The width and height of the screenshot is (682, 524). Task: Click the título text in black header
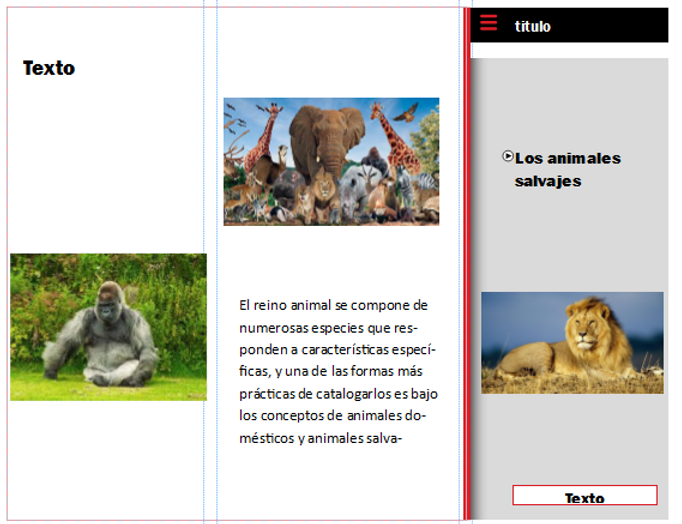click(532, 27)
